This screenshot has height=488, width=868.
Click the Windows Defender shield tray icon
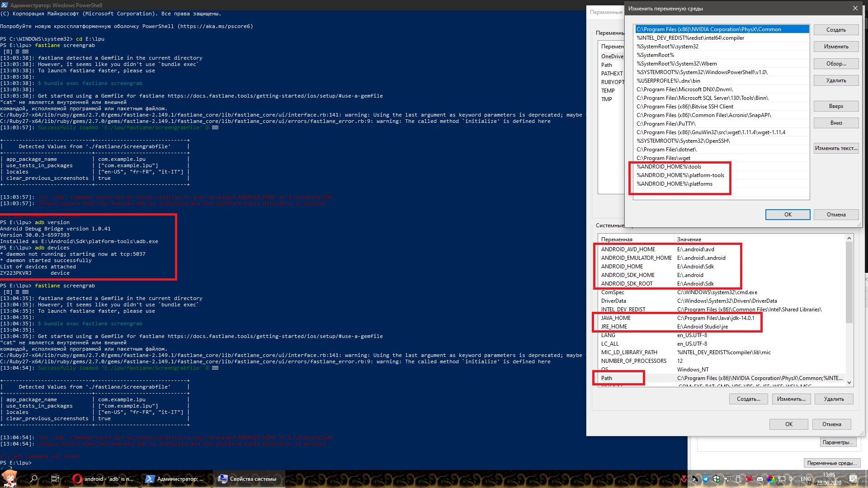716,479
